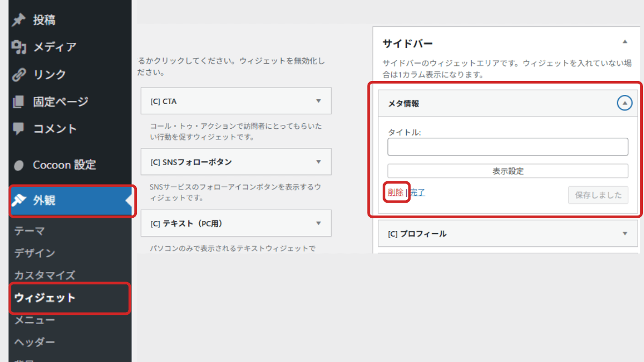Click the circle icon beside Cocoon 設定

(x=19, y=166)
